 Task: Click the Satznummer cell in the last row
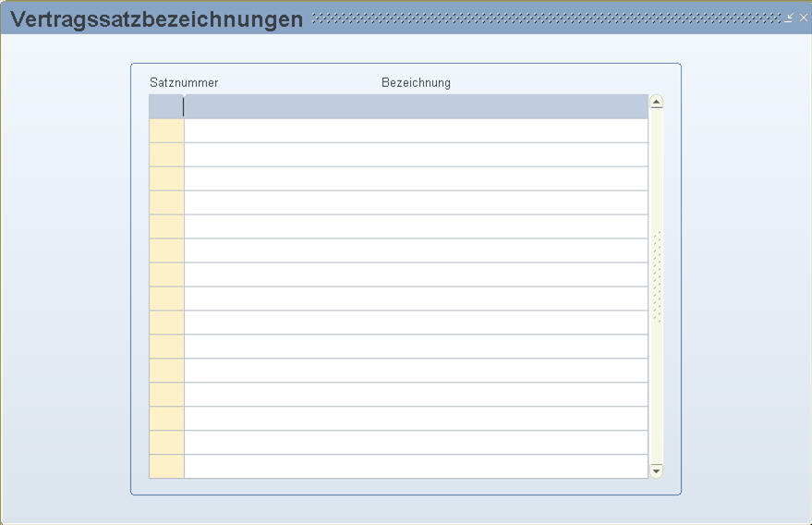(166, 467)
